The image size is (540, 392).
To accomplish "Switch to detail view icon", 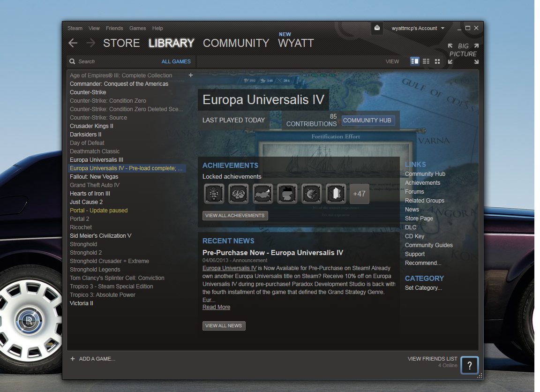I will point(414,61).
